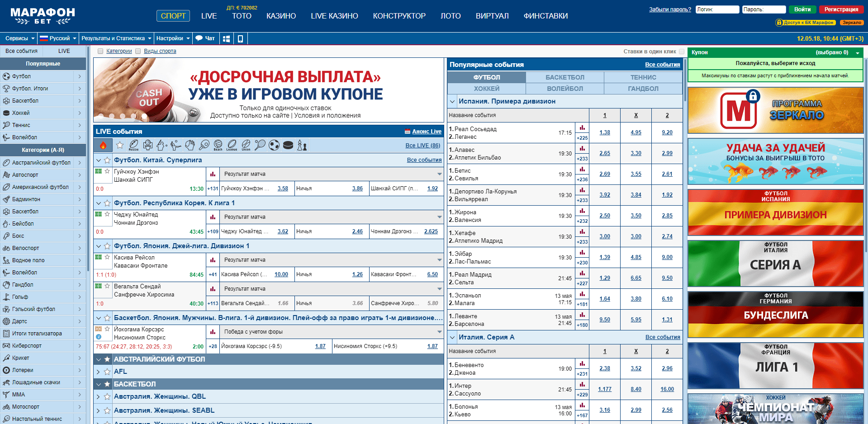Screen dimensions: 868x424
Task: Filter LIVE events by table tennis icon
Action: 204,145
